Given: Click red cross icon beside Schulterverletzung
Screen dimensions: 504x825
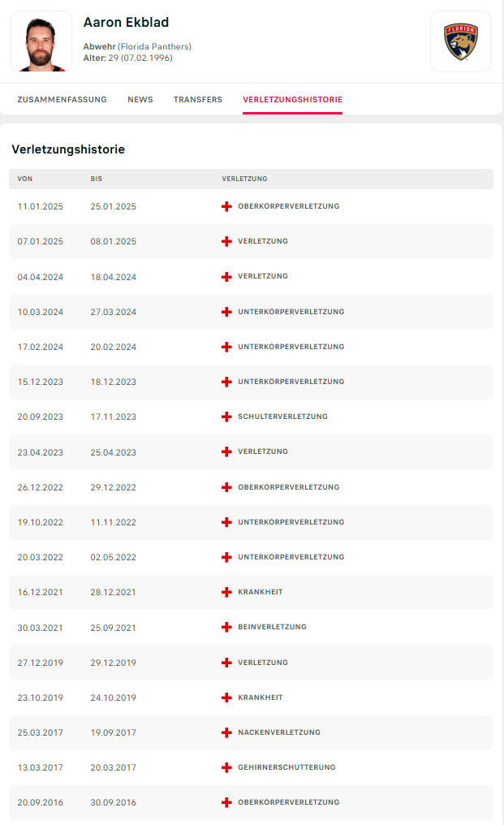Looking at the screenshot, I should (227, 417).
